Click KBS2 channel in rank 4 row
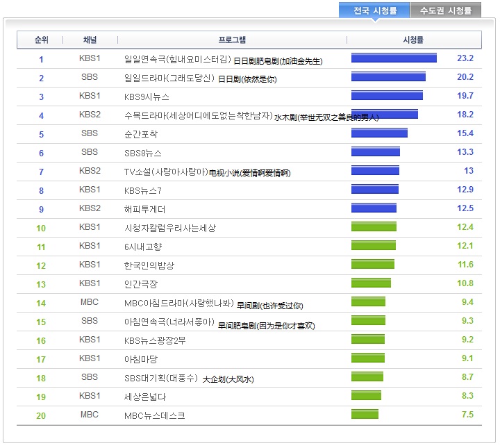 pyautogui.click(x=90, y=115)
